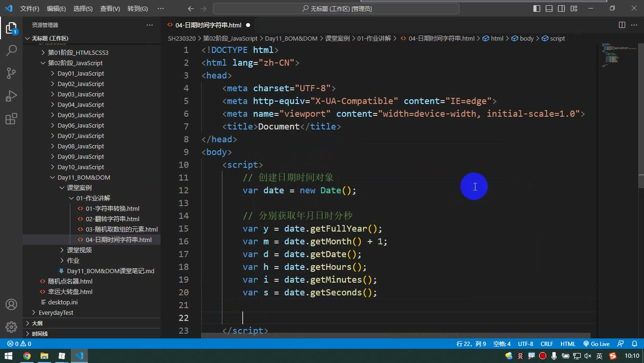Open the Source Control view
The height and width of the screenshot is (363, 644).
tap(11, 73)
